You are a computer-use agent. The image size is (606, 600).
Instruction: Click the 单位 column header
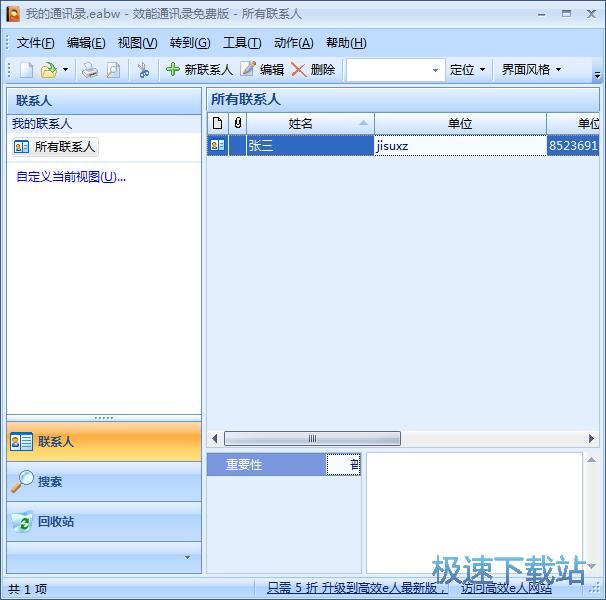click(460, 124)
